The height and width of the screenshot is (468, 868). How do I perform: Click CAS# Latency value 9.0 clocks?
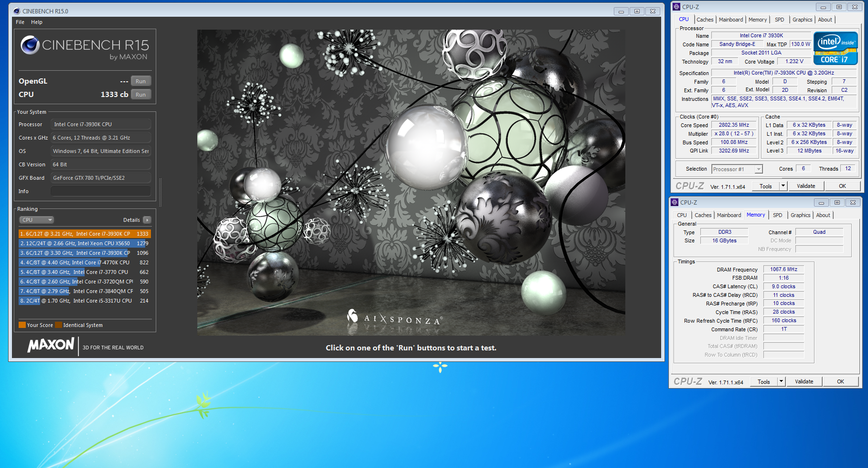point(783,287)
